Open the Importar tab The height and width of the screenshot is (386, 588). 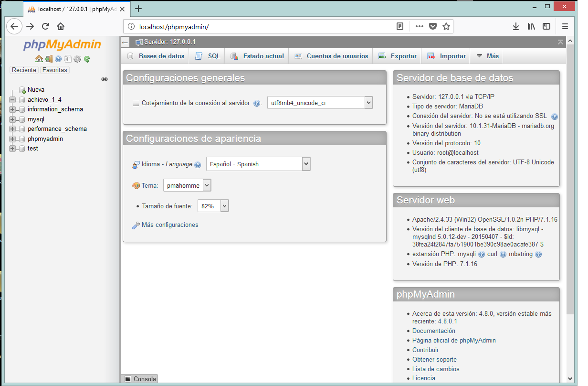coord(447,56)
